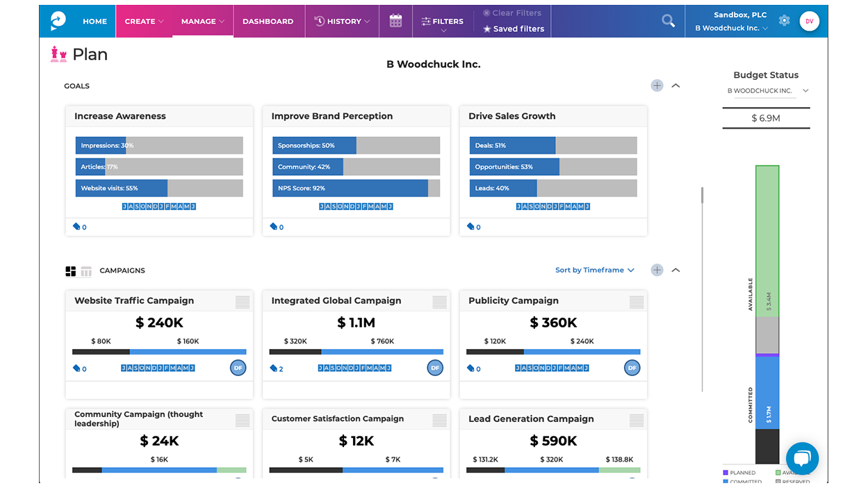Switch campaigns to grid view
This screenshot has height=488, width=868.
coord(69,270)
